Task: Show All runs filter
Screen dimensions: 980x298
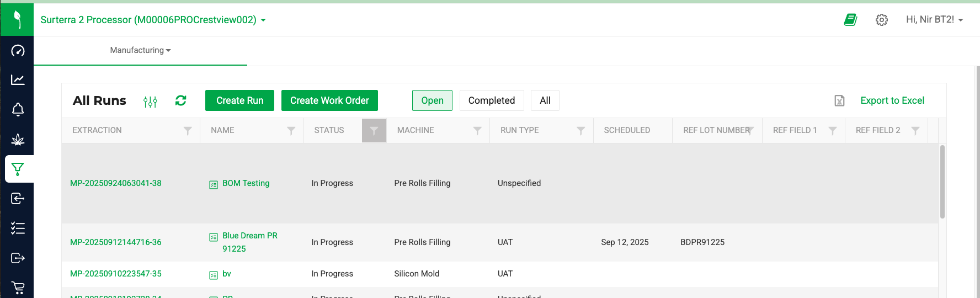Action: point(545,100)
